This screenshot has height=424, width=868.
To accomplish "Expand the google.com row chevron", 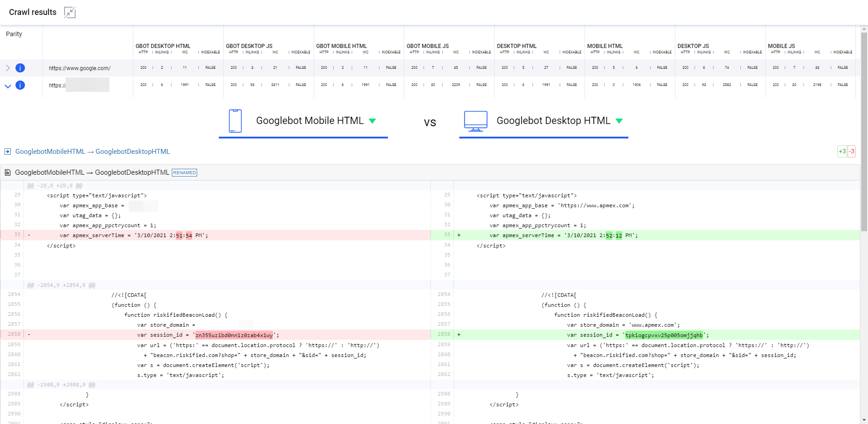I will pyautogui.click(x=8, y=68).
